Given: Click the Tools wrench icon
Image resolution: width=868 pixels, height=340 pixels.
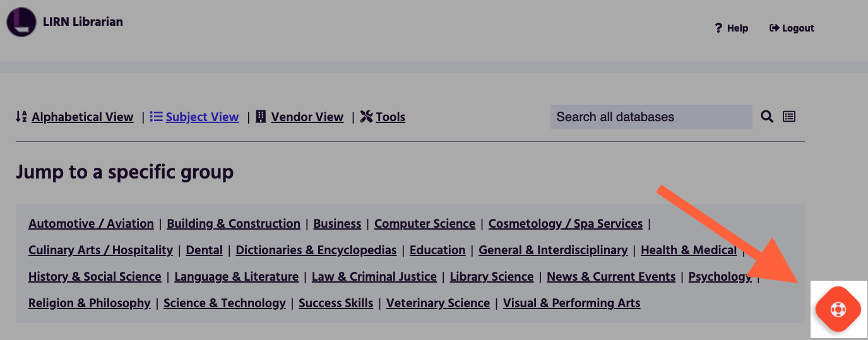Looking at the screenshot, I should click(366, 117).
